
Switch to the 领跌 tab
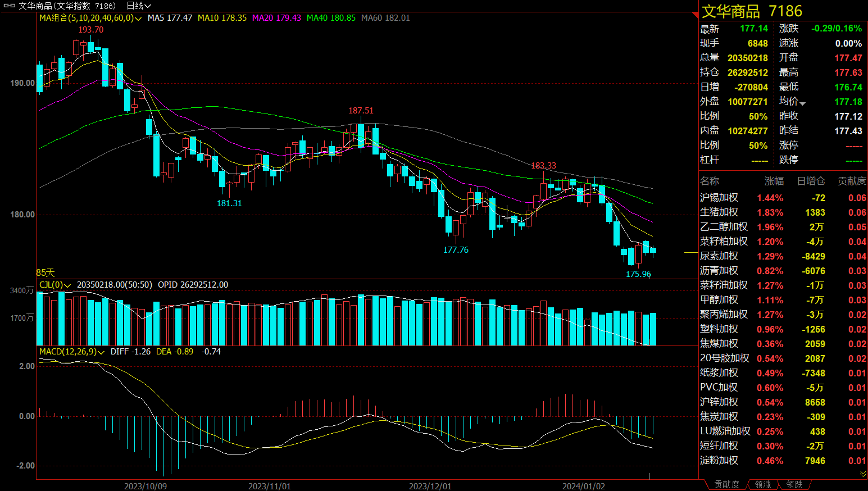click(x=794, y=485)
